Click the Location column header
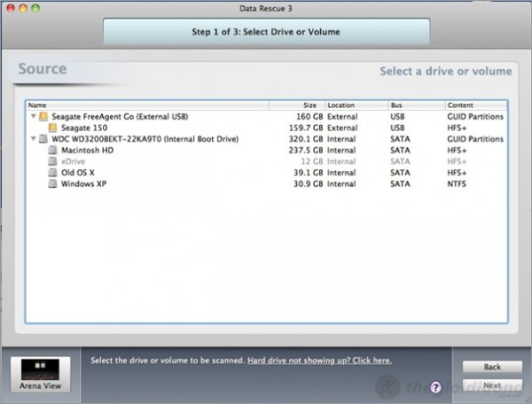This screenshot has height=404, width=532. (356, 105)
